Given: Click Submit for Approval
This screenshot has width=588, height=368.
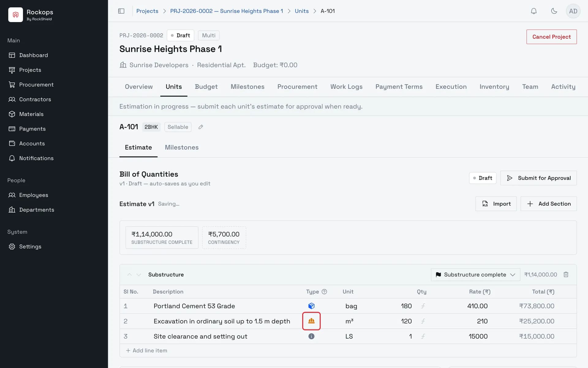Looking at the screenshot, I should tap(538, 178).
